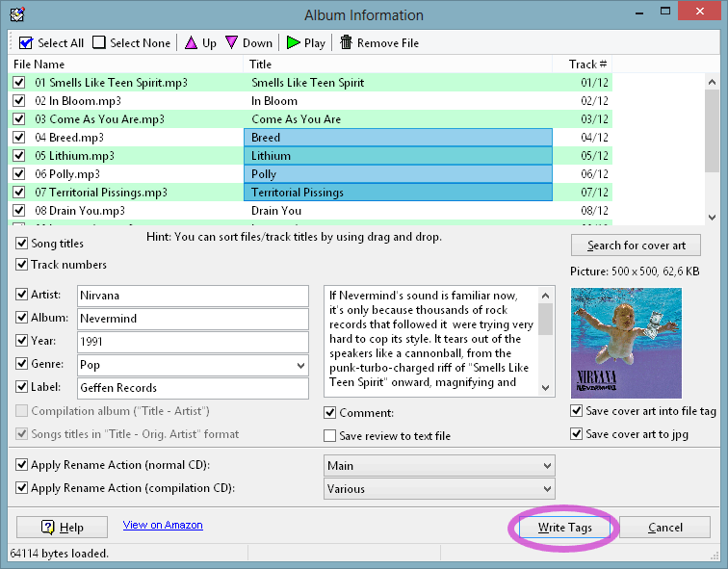Uncheck 07 Territorial Pissings.mp3 file
Image resolution: width=728 pixels, height=569 pixels.
tap(19, 193)
